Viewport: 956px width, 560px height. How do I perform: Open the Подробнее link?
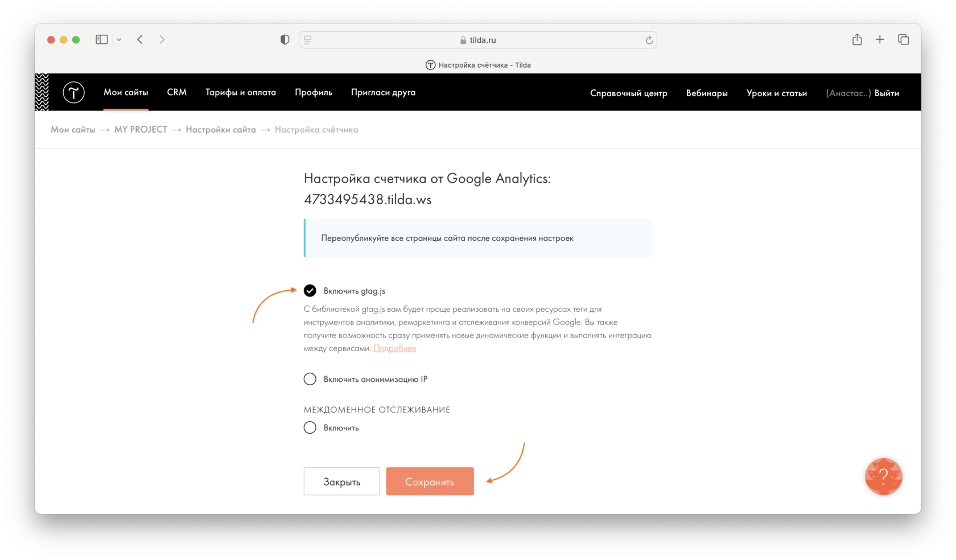click(395, 348)
